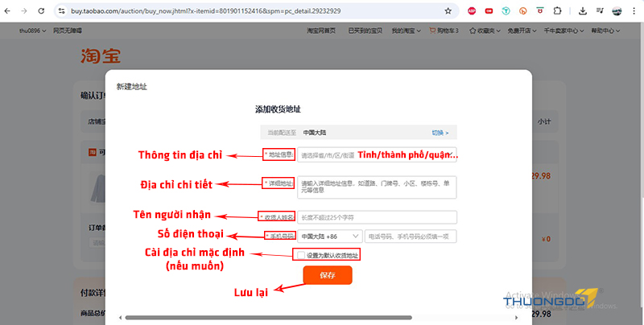This screenshot has height=325, width=644.
Task: Click the red pocket-shaped extension icon
Action: [540, 11]
